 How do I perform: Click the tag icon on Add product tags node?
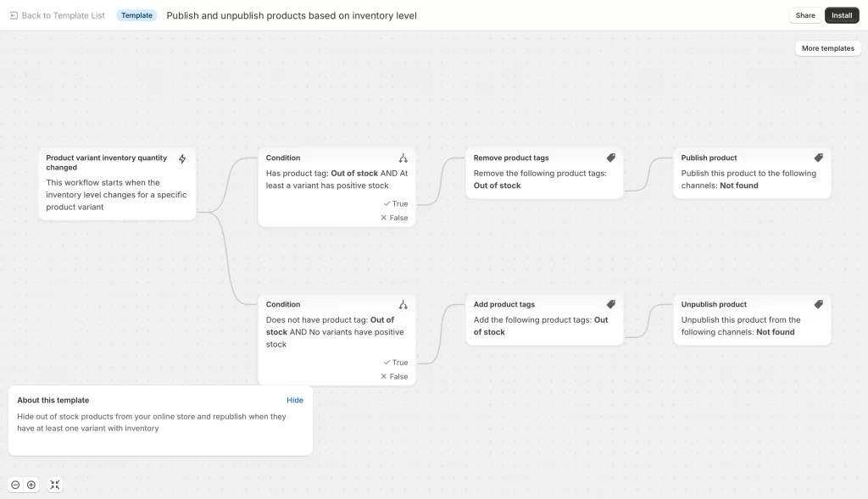611,304
